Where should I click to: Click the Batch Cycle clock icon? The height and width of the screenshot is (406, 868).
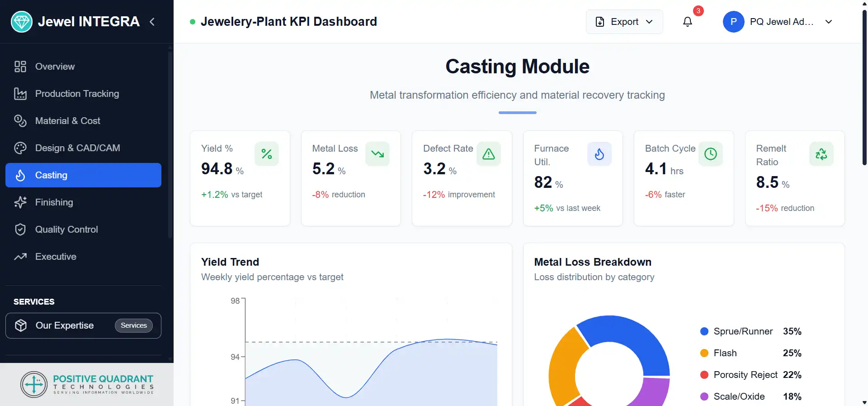coord(711,154)
